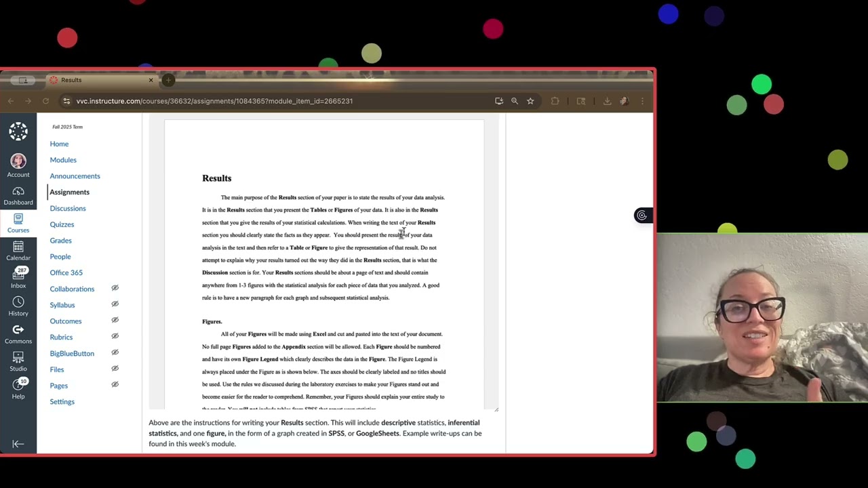The width and height of the screenshot is (868, 488).
Task: Open the Courses global navigation item
Action: click(18, 223)
